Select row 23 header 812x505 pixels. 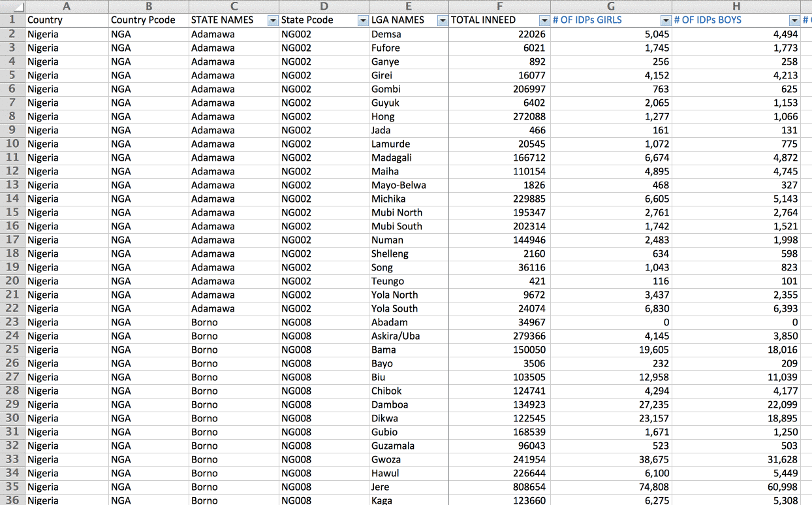coord(12,322)
